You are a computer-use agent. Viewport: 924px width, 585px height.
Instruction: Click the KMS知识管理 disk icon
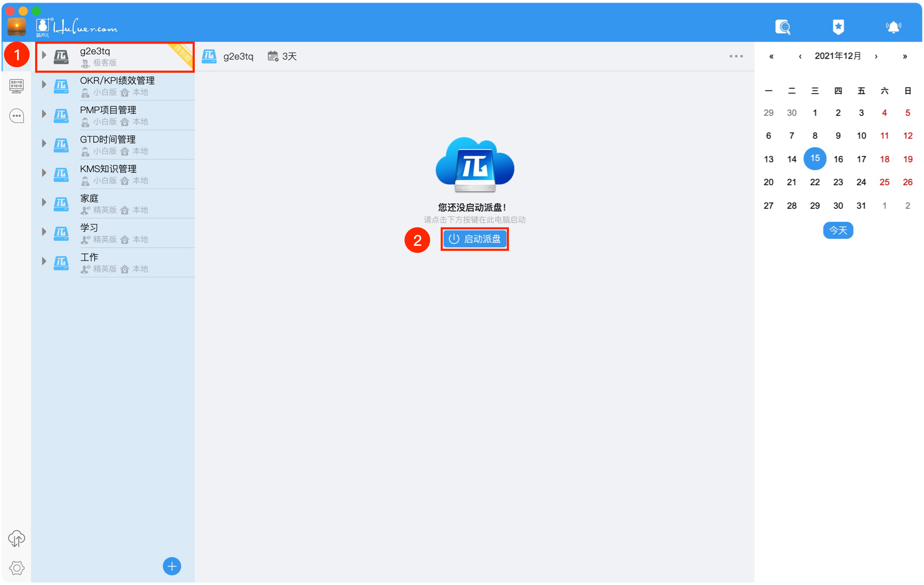61,174
